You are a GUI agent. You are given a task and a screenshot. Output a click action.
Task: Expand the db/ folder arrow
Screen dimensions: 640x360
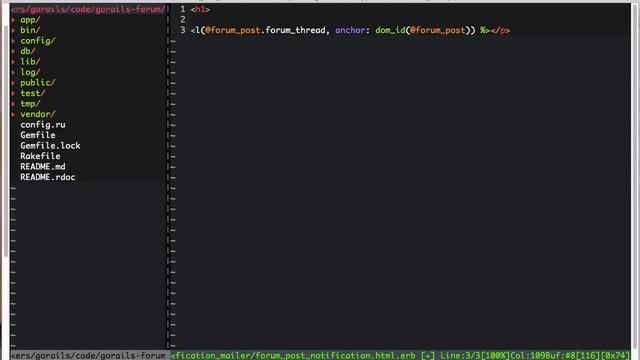[13, 51]
